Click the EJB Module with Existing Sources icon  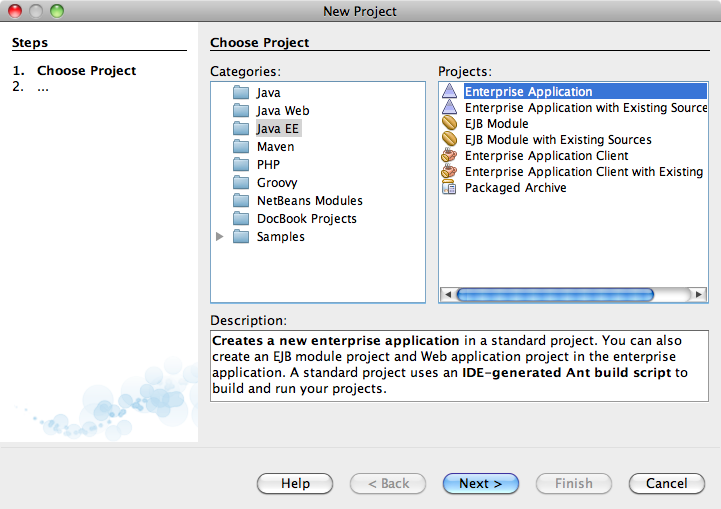(449, 139)
